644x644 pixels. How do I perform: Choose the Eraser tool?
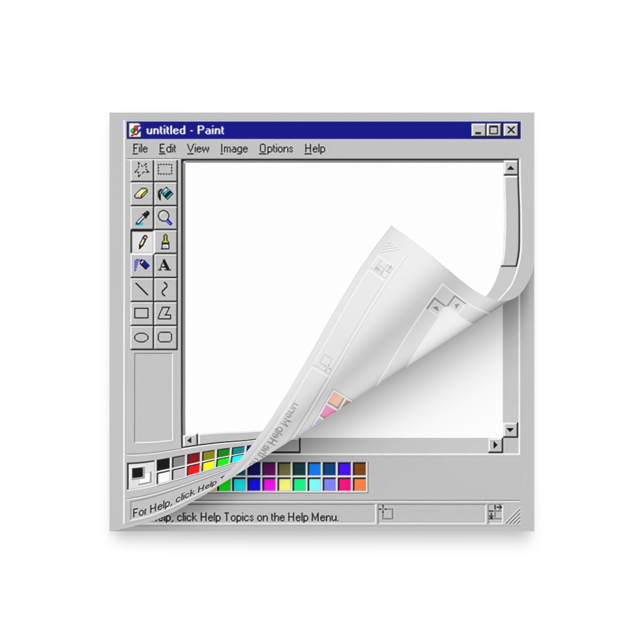click(142, 194)
